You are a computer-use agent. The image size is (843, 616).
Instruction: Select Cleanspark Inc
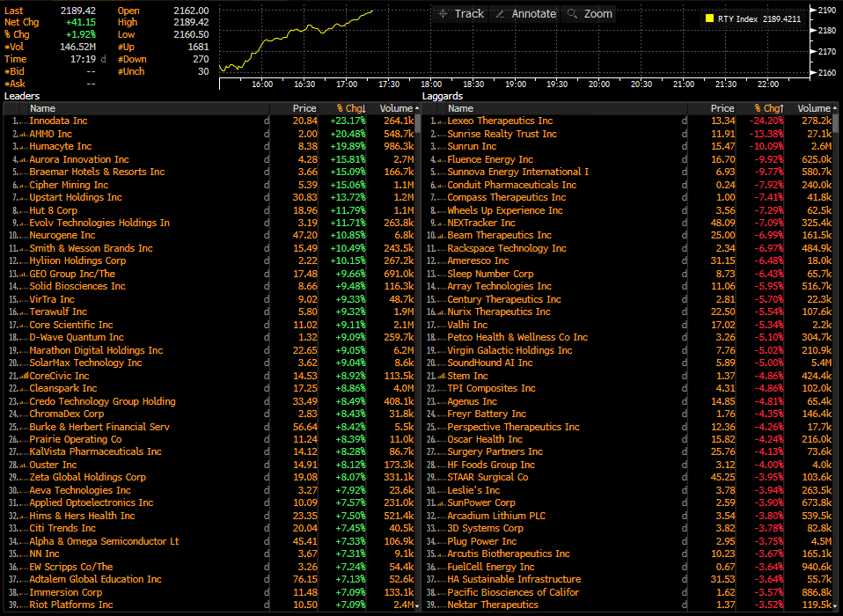[x=63, y=388]
